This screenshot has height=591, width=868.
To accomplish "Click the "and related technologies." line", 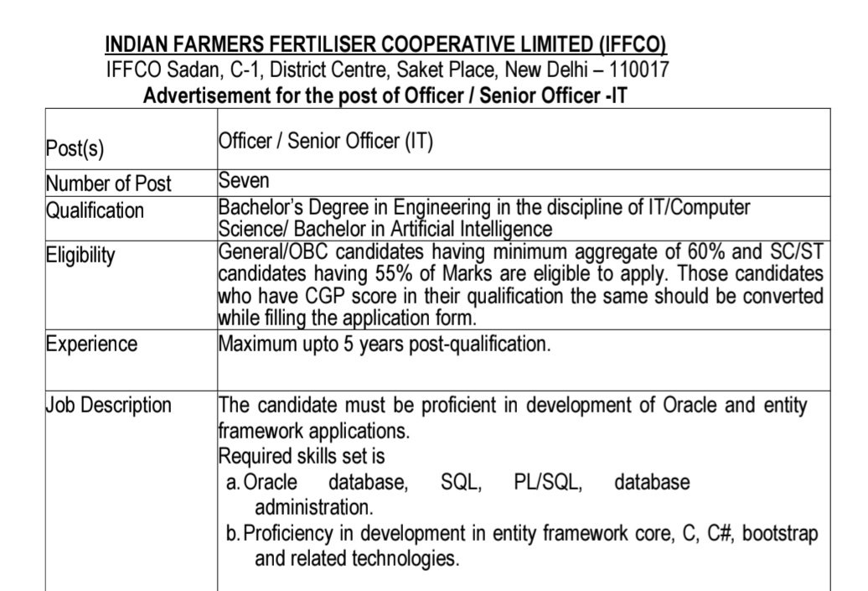I will click(x=357, y=559).
